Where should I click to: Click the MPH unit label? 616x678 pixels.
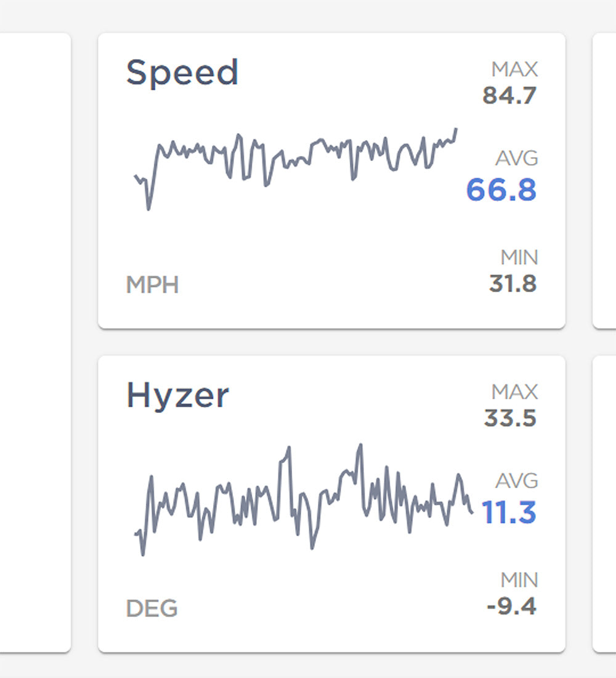click(x=152, y=285)
